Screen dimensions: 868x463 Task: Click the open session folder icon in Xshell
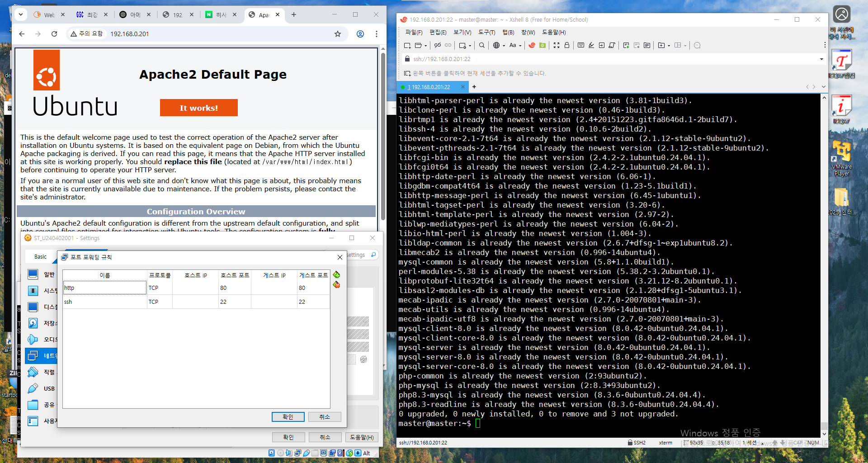418,45
